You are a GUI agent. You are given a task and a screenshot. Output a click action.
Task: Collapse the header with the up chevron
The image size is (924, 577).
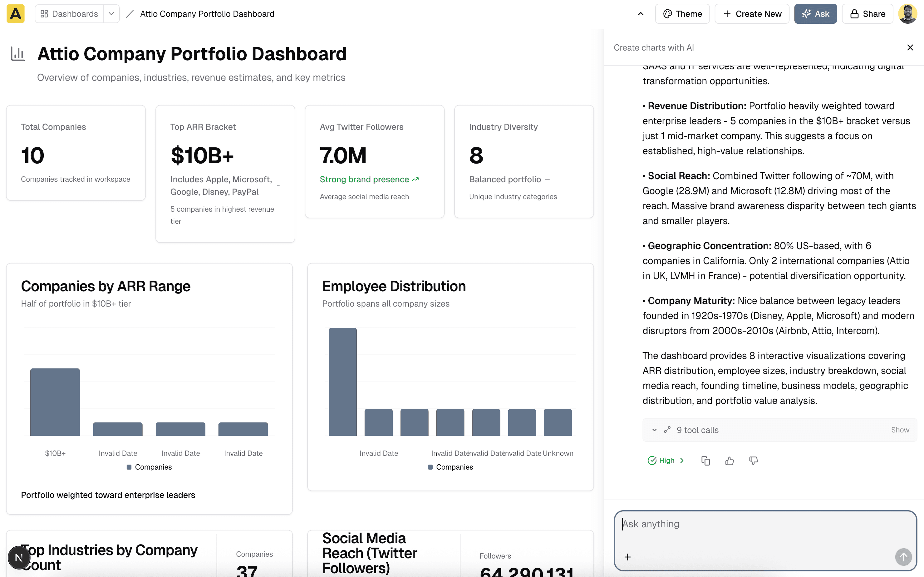coord(641,14)
